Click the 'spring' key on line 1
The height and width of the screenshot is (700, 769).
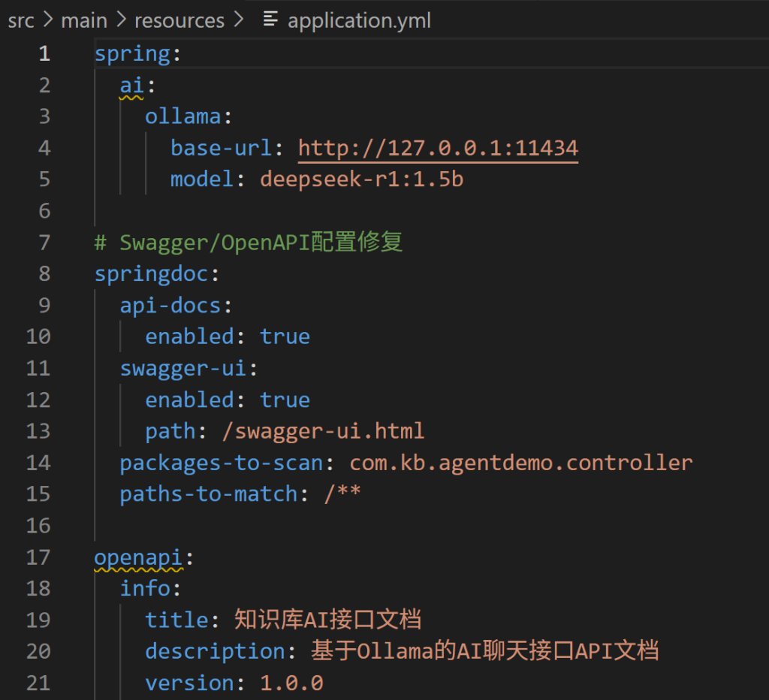[132, 54]
